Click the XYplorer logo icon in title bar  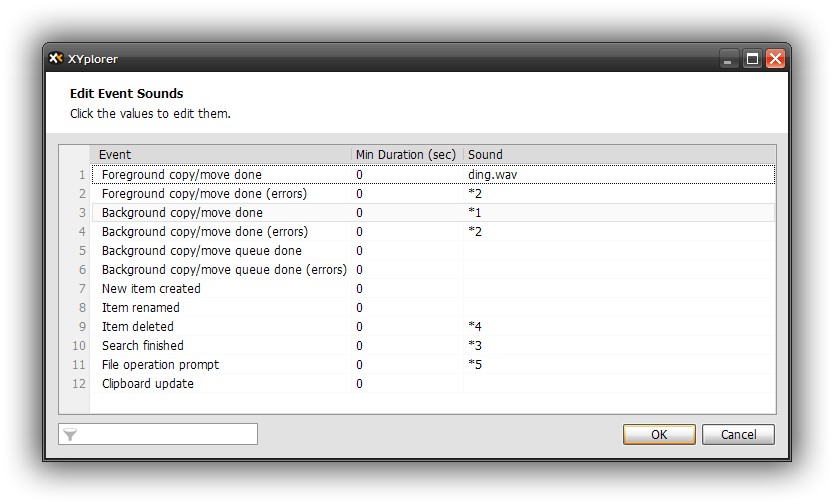point(56,59)
